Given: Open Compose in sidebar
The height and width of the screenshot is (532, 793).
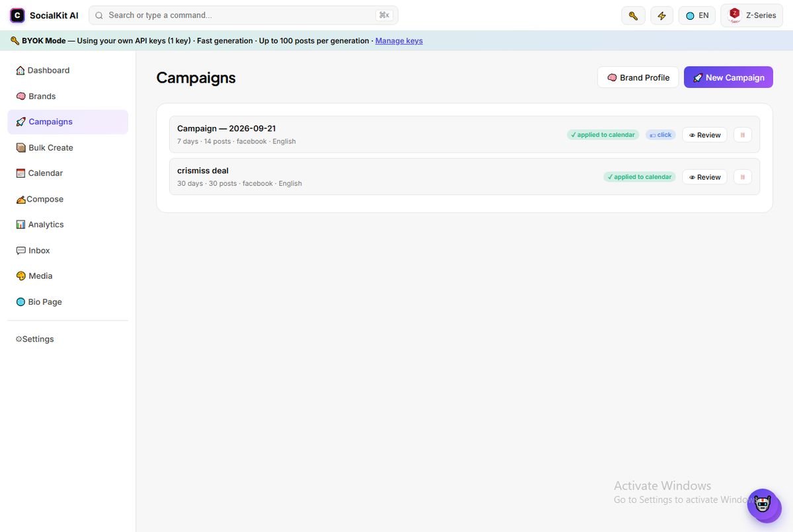Looking at the screenshot, I should click(x=68, y=199).
